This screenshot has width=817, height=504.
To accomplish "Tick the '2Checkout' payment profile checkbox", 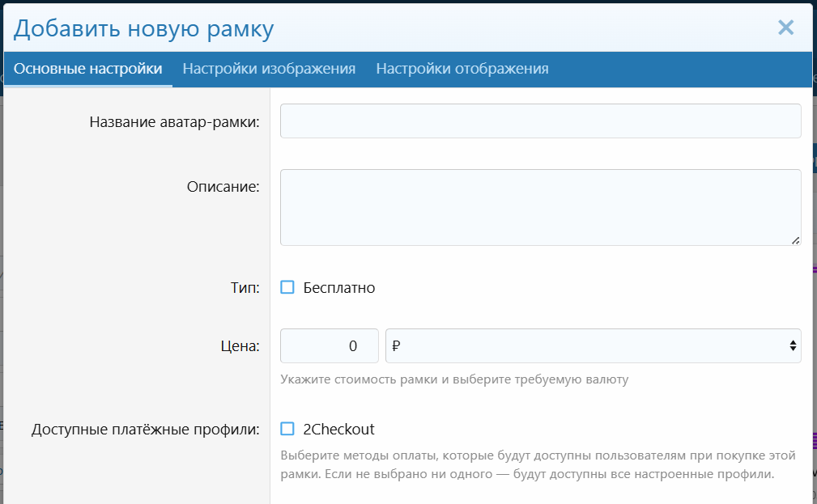I will [x=287, y=429].
